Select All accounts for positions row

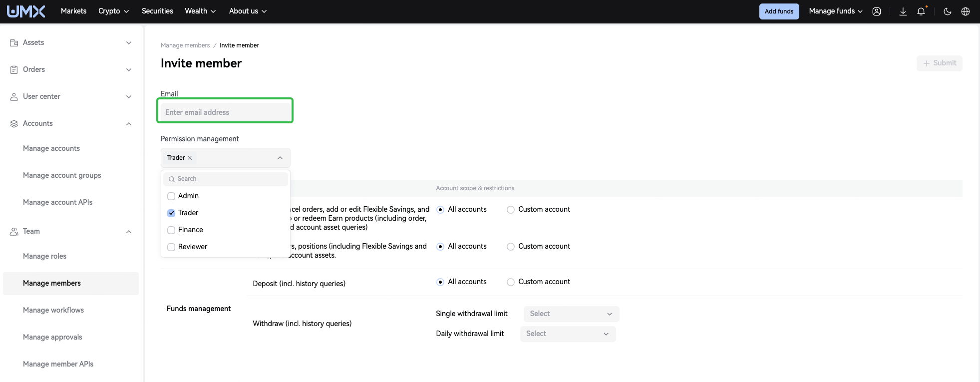click(440, 247)
